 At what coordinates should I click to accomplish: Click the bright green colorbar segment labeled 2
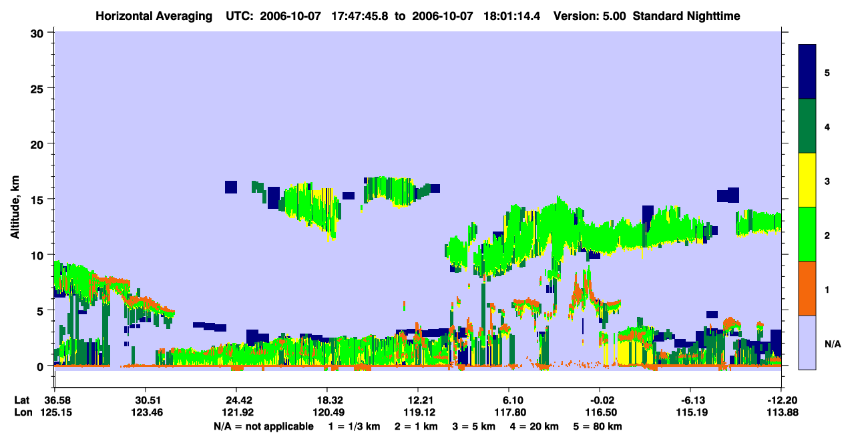click(x=807, y=234)
